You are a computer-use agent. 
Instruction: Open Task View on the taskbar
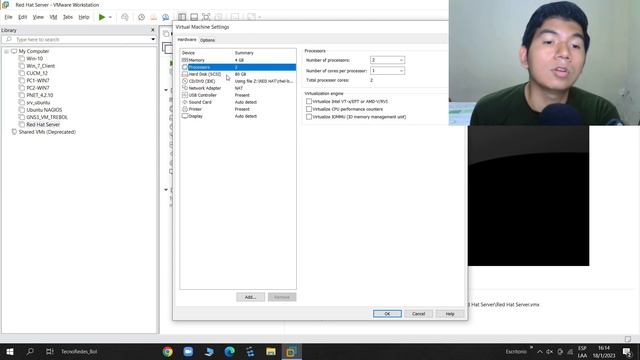50,351
